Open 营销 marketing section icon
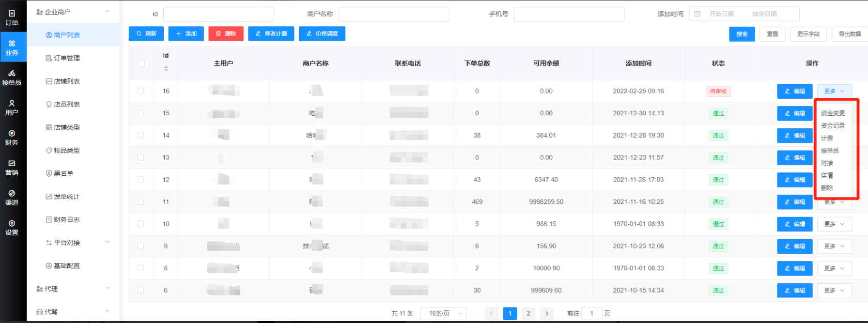Viewport: 868px width, 323px height. pyautogui.click(x=12, y=168)
